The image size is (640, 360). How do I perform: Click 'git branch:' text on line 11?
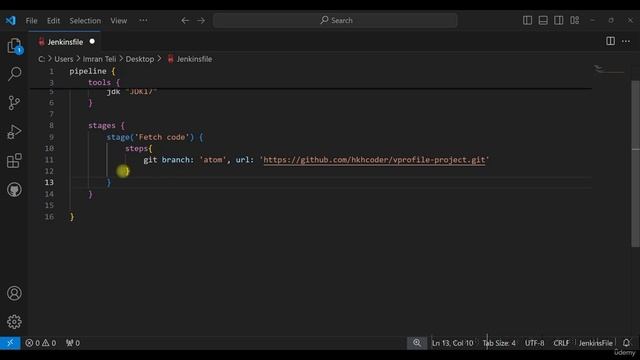[x=168, y=160]
